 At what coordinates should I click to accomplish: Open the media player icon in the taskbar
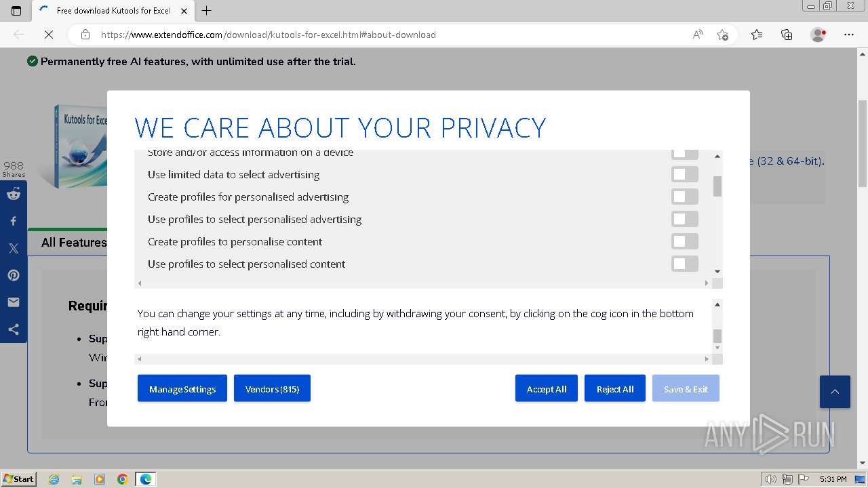pos(100,479)
